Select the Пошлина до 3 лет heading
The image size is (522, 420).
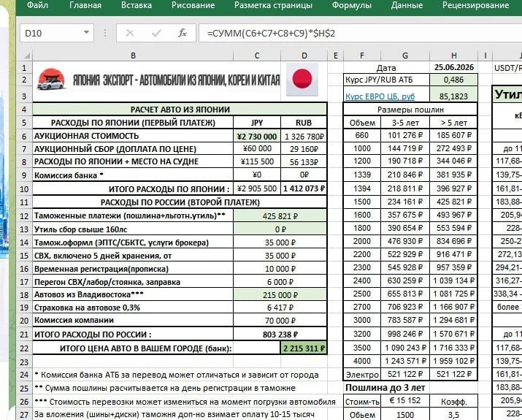point(385,388)
